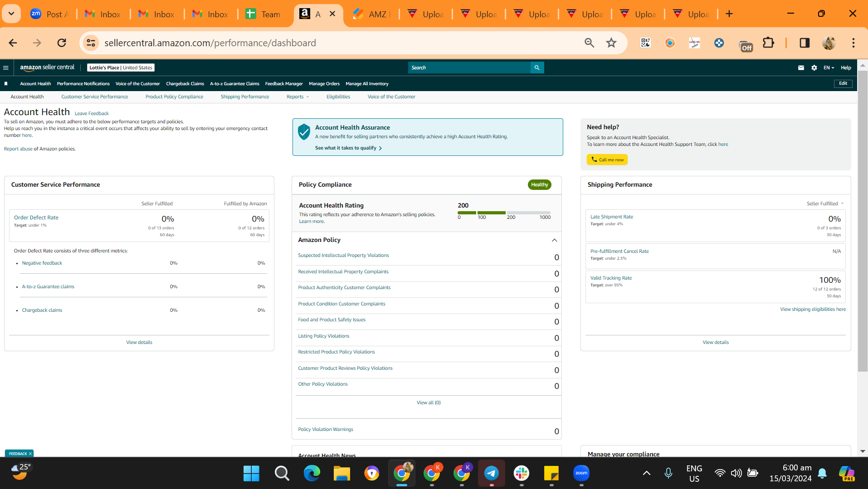Open a new browser tab
This screenshot has height=489, width=868.
(x=729, y=14)
